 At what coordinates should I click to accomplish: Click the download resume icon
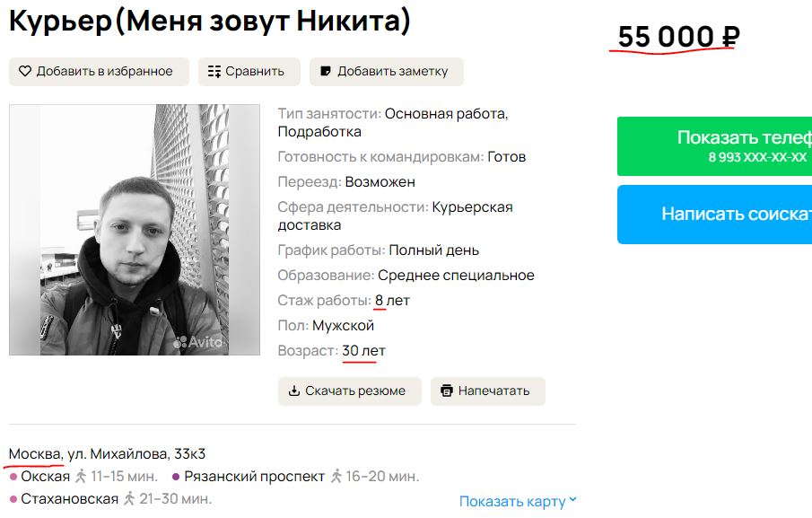[293, 391]
